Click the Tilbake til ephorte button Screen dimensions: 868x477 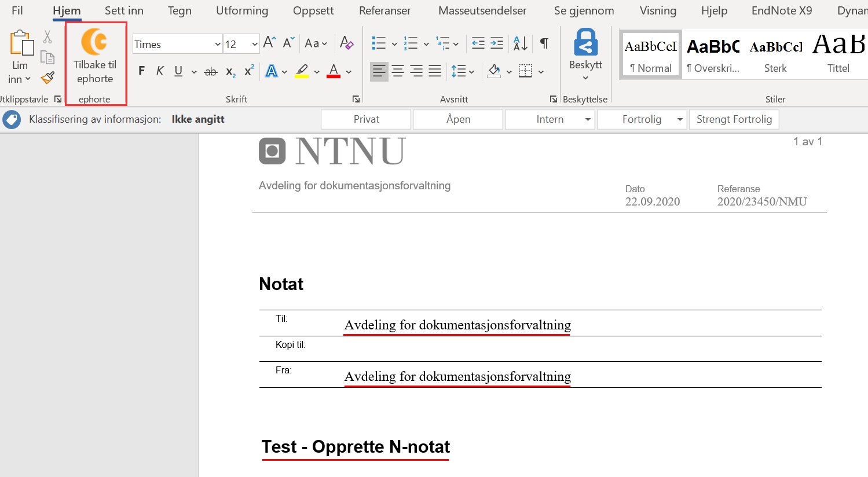[95, 57]
